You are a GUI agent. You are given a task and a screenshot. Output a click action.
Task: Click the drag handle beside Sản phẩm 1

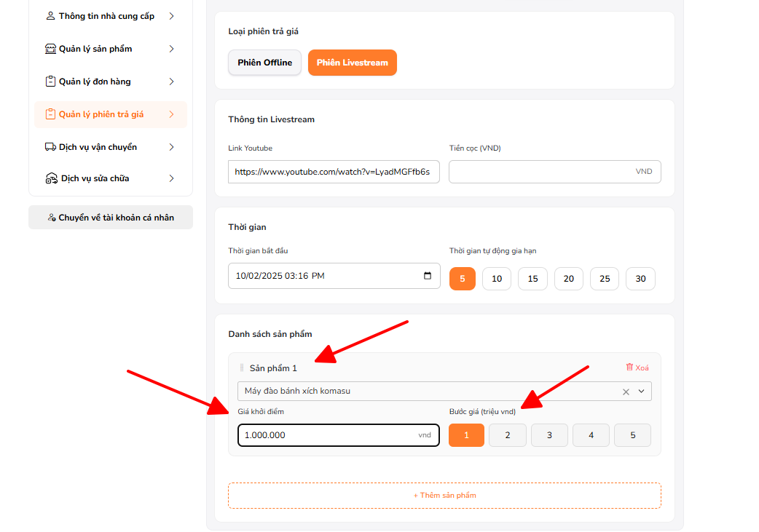[242, 368]
